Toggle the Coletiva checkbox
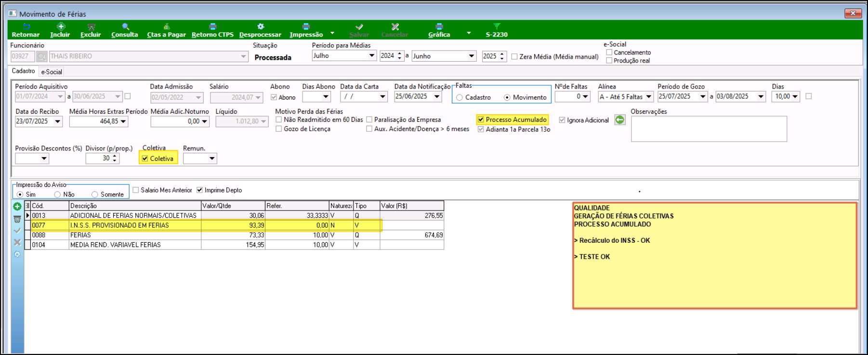 click(145, 158)
